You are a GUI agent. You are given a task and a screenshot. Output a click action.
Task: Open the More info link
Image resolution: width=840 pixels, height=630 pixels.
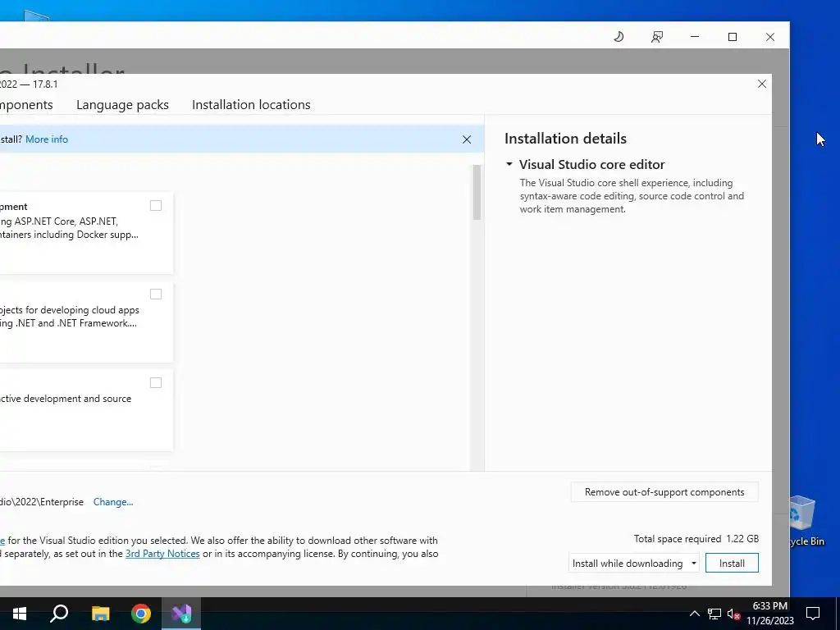click(x=47, y=139)
